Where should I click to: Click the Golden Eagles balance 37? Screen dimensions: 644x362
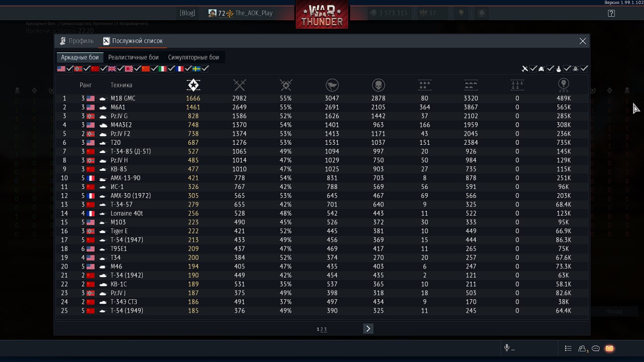428,13
